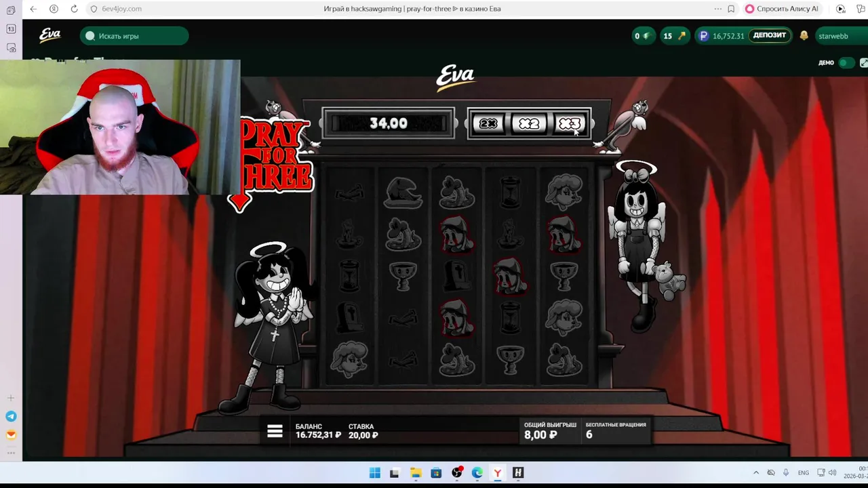This screenshot has height=488, width=868.
Task: Click the first 2x multiplier slot
Action: 488,123
